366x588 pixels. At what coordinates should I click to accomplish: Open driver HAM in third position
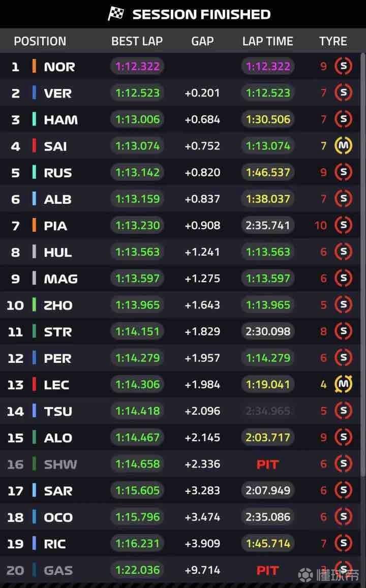coord(60,119)
